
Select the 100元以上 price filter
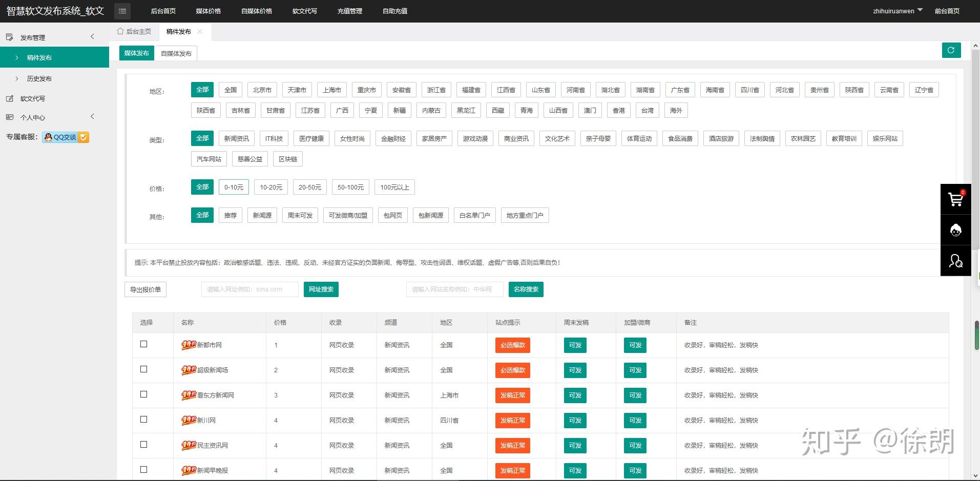394,187
